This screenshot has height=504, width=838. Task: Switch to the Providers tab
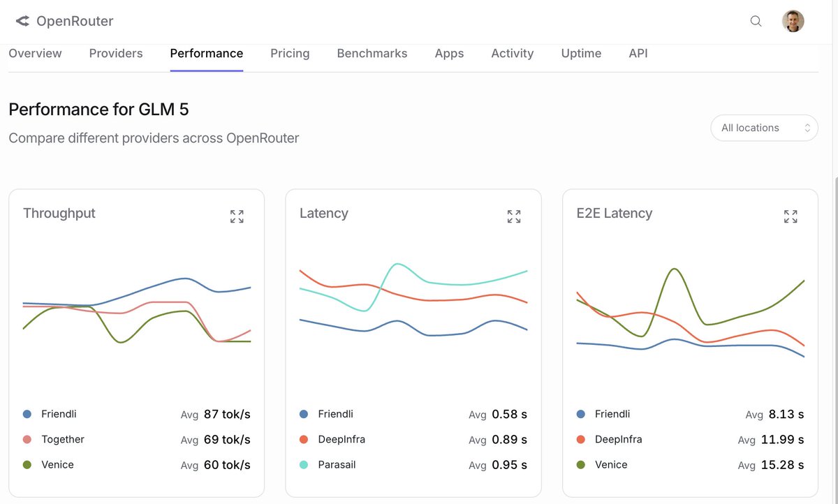click(x=116, y=53)
